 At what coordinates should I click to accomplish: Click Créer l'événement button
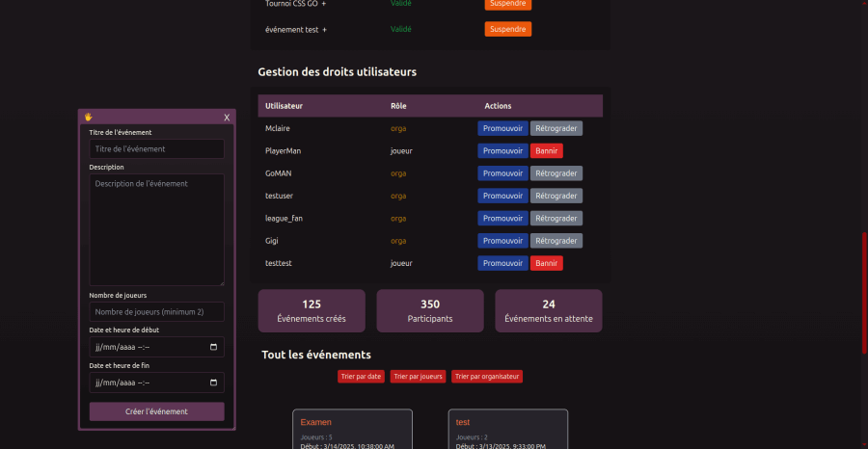156,411
